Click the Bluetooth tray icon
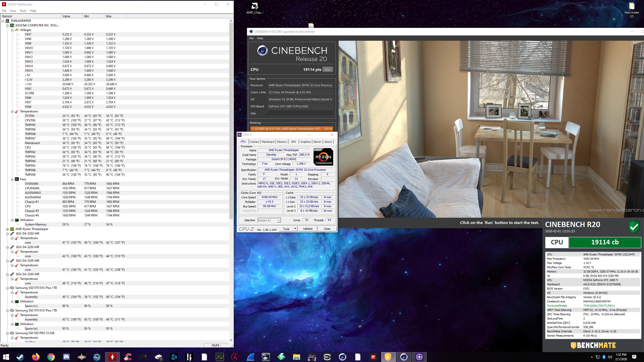 604,357
